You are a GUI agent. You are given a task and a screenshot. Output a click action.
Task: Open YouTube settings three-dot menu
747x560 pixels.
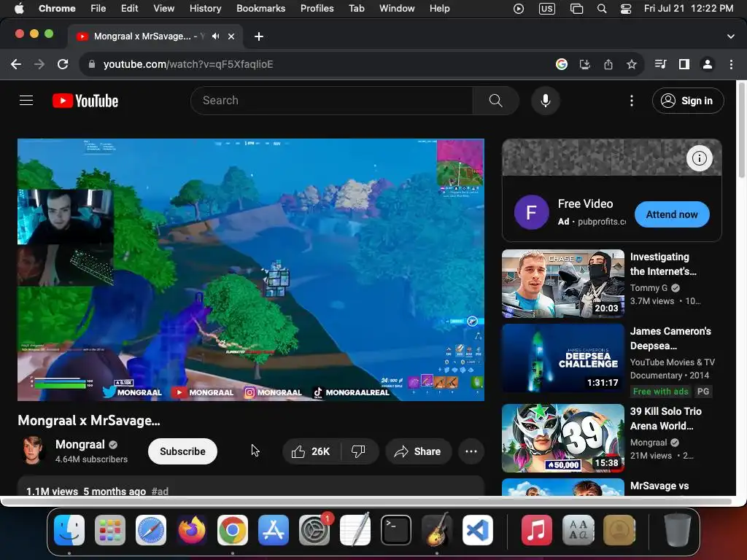tap(632, 101)
